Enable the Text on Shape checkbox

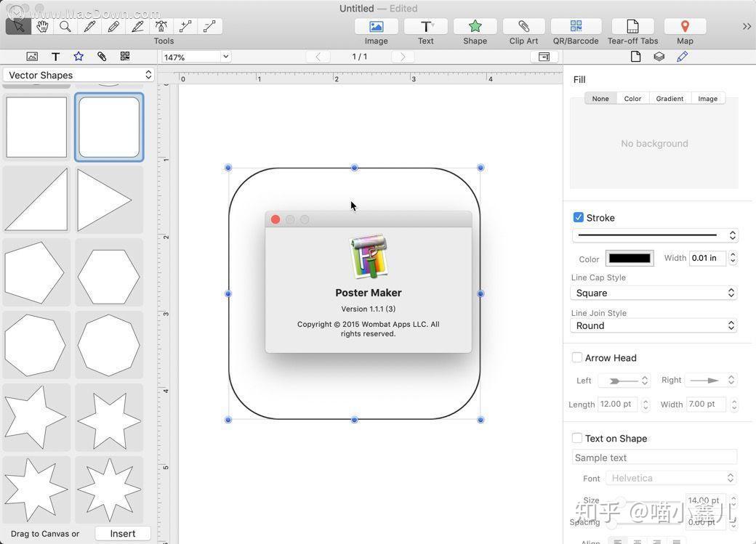[x=577, y=438]
